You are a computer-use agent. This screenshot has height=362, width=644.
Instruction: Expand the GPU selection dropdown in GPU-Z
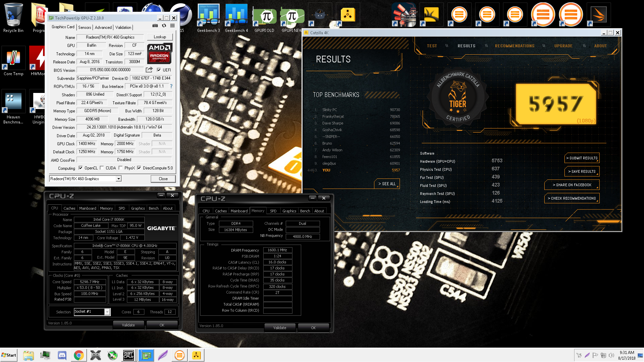click(x=119, y=179)
